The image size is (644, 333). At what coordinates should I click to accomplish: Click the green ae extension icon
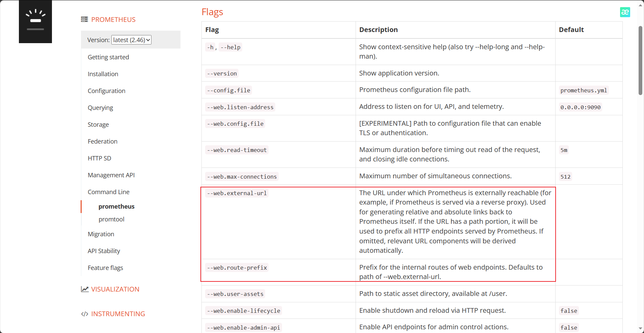point(625,12)
